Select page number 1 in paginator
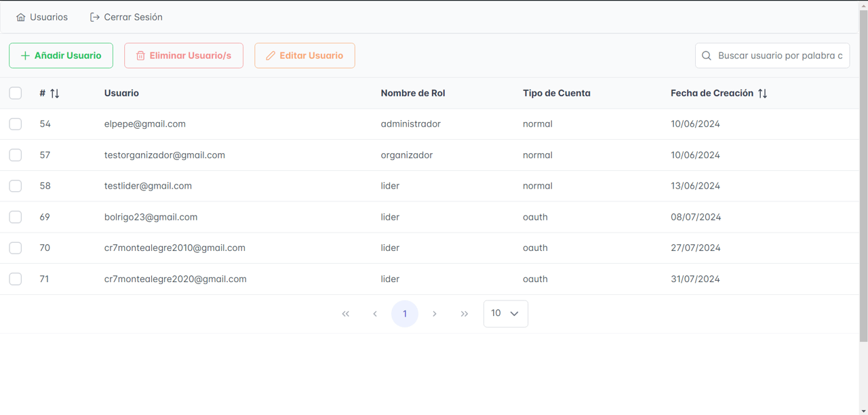Screen dimensions: 868x415 tap(405, 314)
